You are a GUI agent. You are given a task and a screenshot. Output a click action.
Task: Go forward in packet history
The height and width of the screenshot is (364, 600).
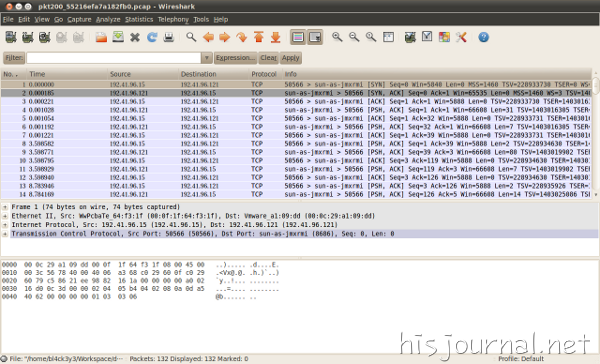pyautogui.click(x=225, y=37)
